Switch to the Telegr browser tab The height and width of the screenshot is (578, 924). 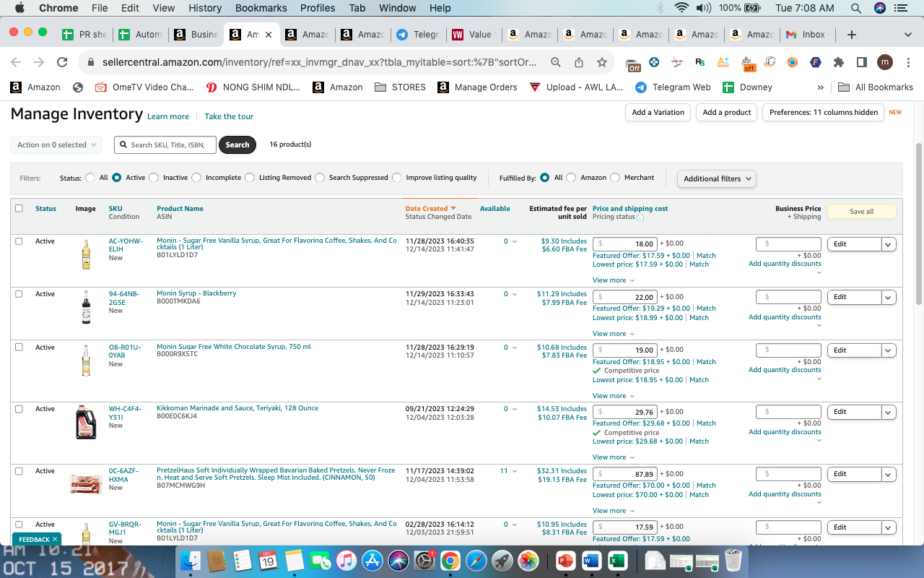click(417, 35)
